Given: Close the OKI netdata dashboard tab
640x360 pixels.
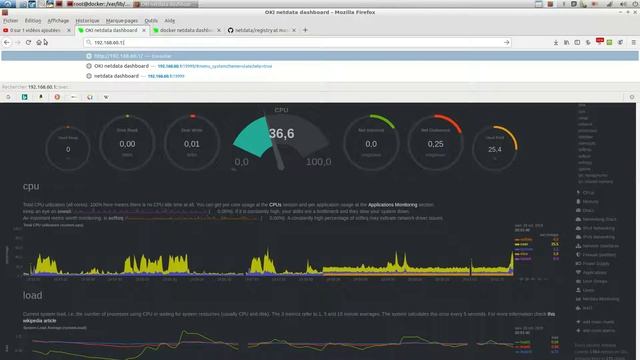Looking at the screenshot, I should point(144,30).
